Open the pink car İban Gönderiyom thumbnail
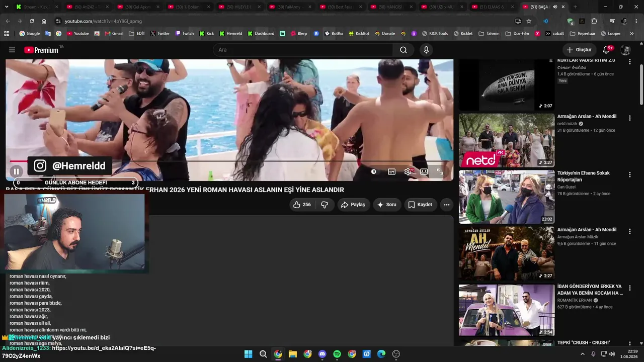The height and width of the screenshot is (362, 644). point(507,310)
